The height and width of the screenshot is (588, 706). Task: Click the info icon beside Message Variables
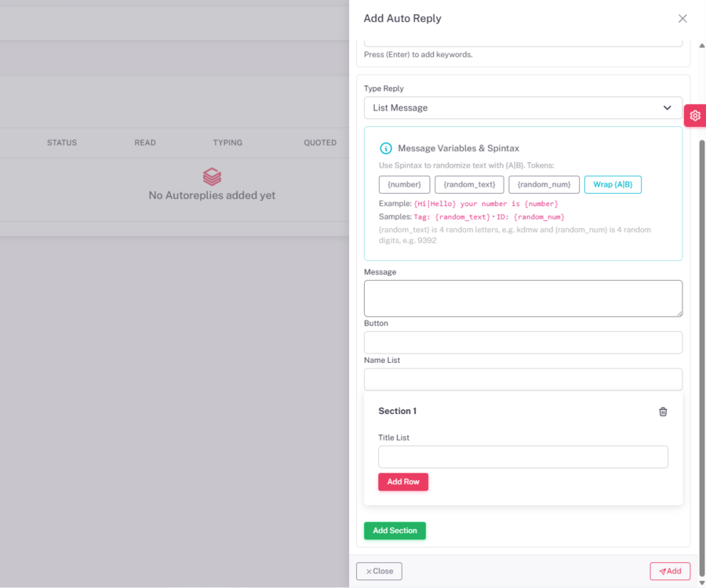[386, 148]
